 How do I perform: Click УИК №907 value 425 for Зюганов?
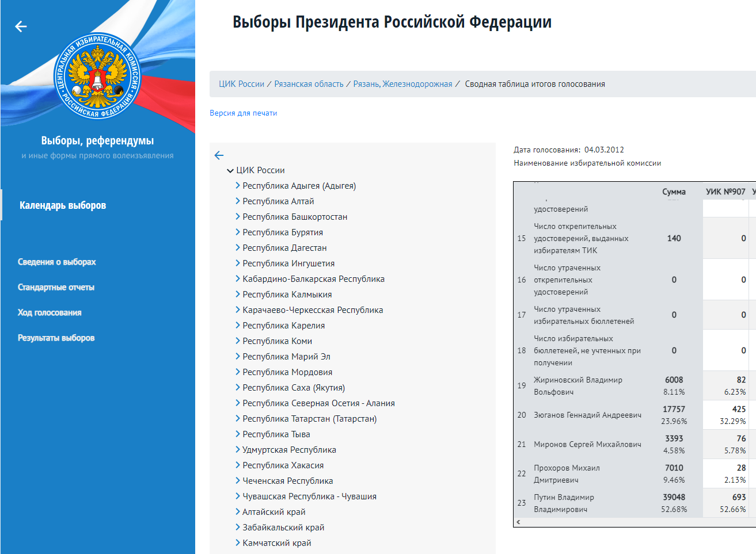pyautogui.click(x=739, y=410)
